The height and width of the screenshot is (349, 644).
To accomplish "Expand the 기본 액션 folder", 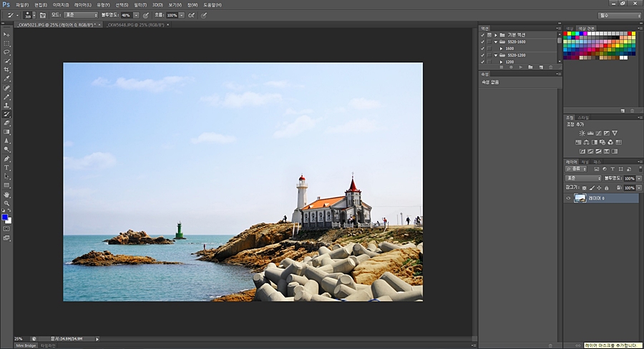I will [x=496, y=34].
